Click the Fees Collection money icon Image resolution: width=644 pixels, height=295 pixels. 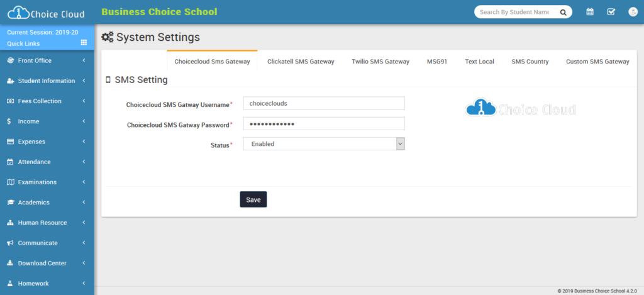coord(11,101)
